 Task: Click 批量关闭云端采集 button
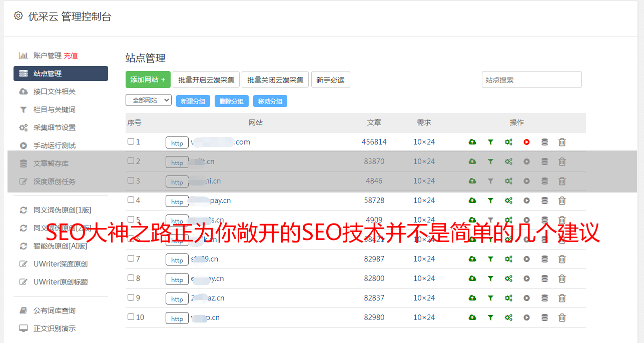point(275,79)
